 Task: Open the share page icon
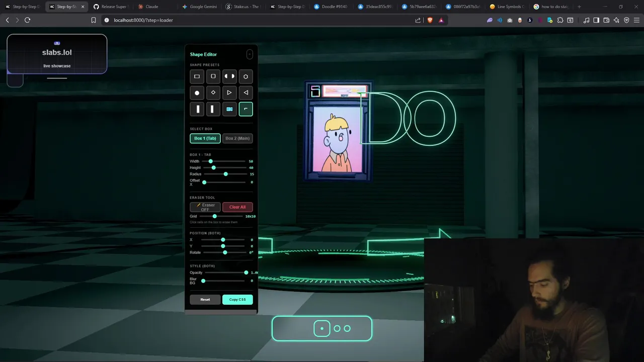tap(418, 20)
